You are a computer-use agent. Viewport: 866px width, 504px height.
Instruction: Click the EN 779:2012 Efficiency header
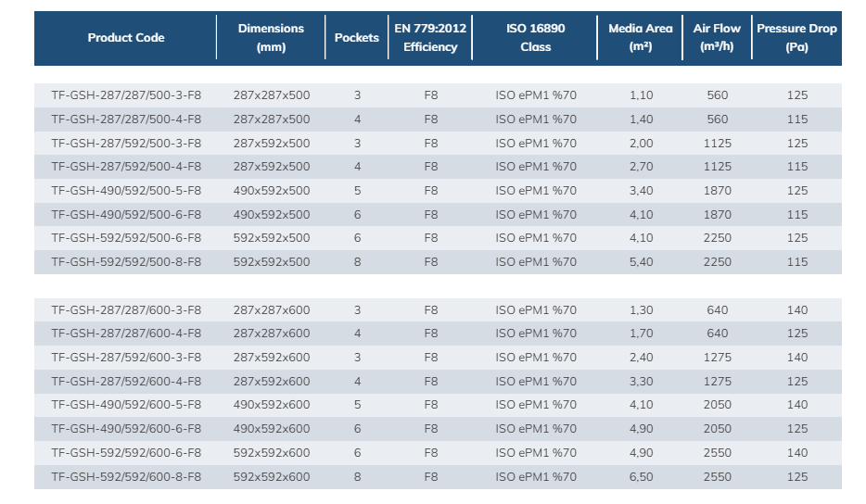click(430, 38)
